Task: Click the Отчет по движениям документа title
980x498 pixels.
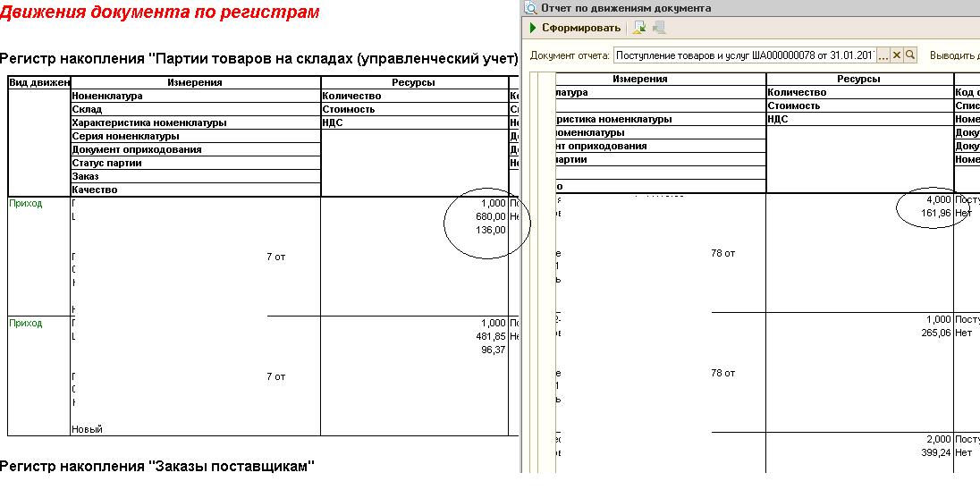Action: (x=626, y=8)
